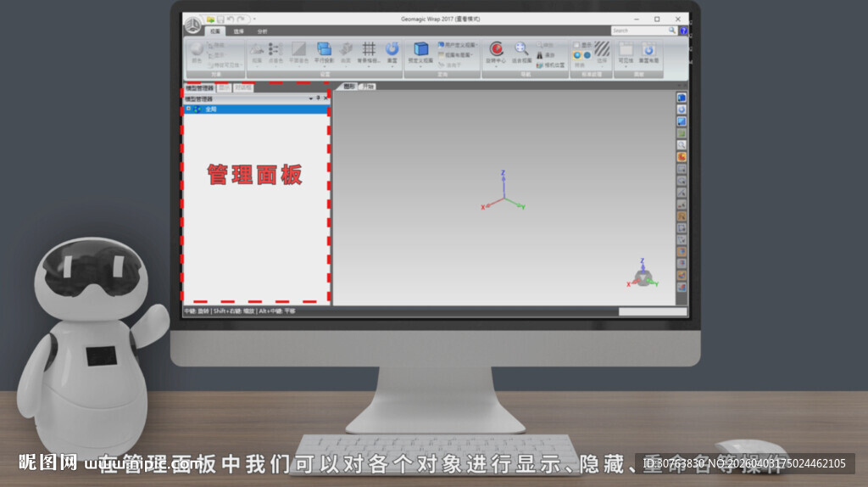Select the lasso selection tool in right toolbar

(682, 182)
